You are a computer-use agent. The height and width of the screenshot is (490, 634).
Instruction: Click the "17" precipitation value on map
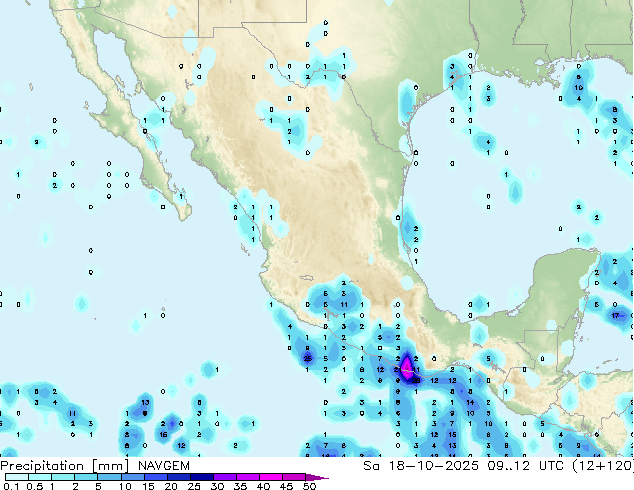tap(615, 315)
